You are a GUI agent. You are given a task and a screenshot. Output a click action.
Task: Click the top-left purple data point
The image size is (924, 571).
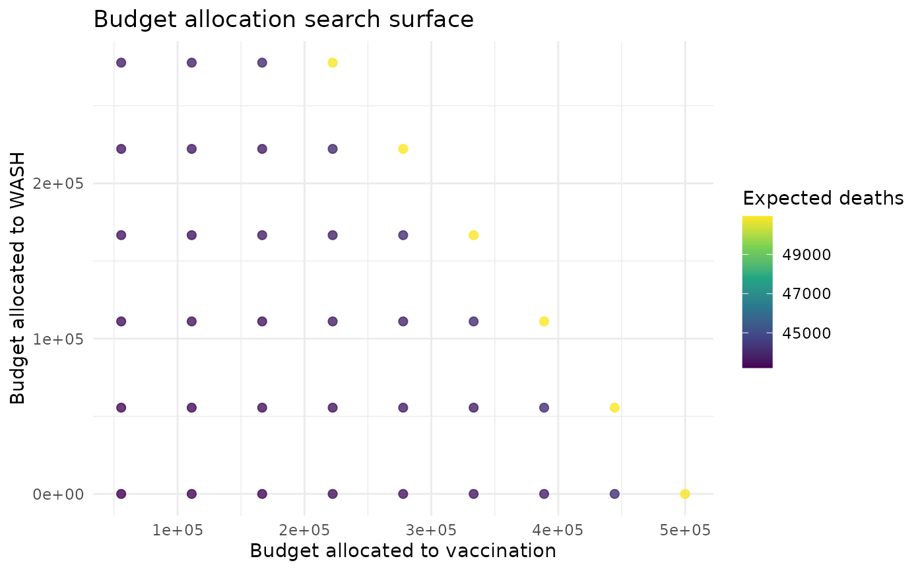point(121,63)
